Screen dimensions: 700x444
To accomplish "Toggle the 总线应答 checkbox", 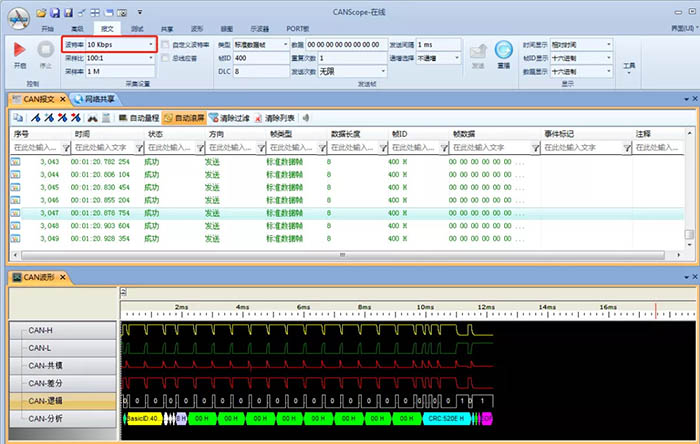I will point(167,58).
